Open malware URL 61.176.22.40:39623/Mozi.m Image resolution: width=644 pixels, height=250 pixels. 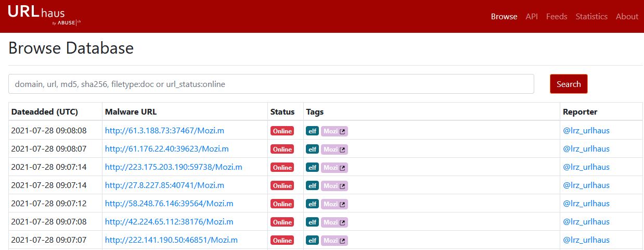[166, 149]
